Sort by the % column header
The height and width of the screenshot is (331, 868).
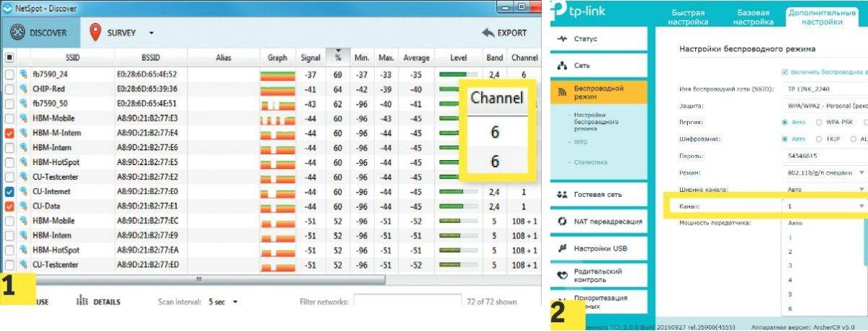click(338, 56)
